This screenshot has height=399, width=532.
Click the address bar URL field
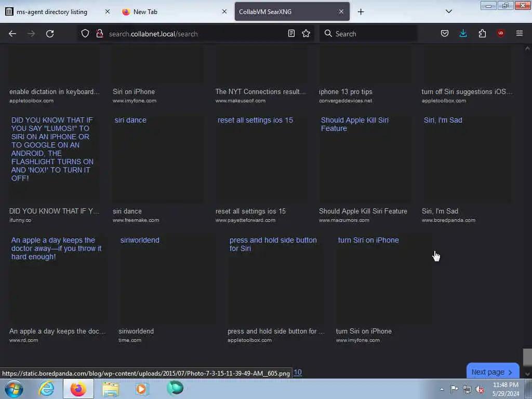click(x=195, y=34)
